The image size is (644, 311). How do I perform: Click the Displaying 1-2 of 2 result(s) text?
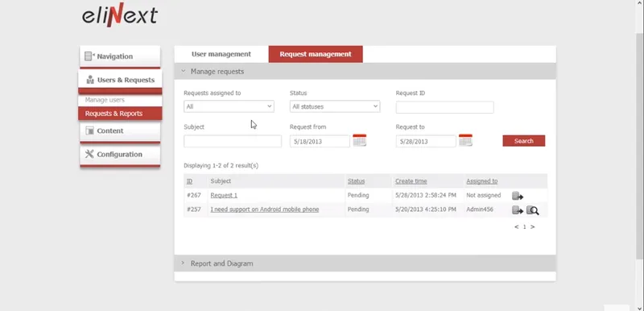point(221,165)
